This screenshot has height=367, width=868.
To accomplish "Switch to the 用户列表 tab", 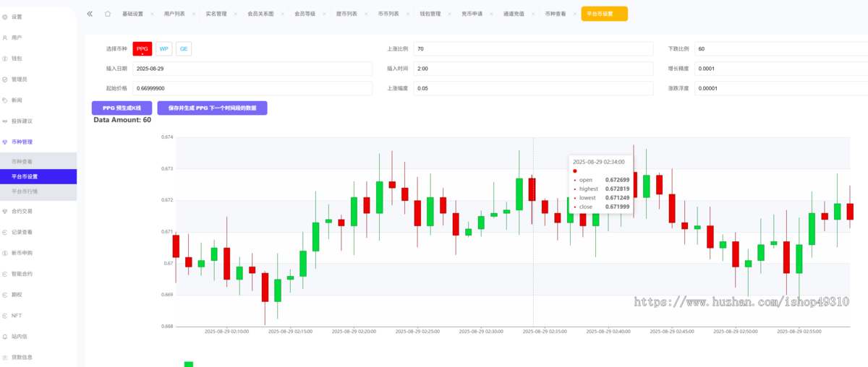I will pos(174,14).
